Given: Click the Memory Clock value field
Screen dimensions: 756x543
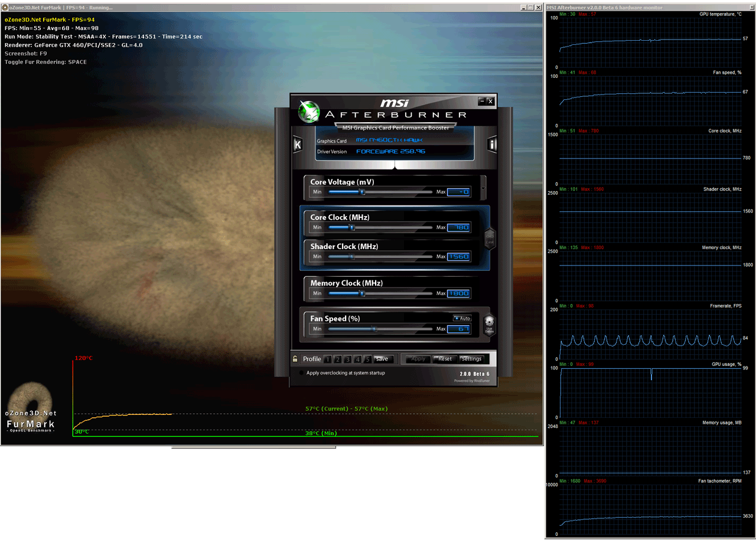Looking at the screenshot, I should 458,293.
